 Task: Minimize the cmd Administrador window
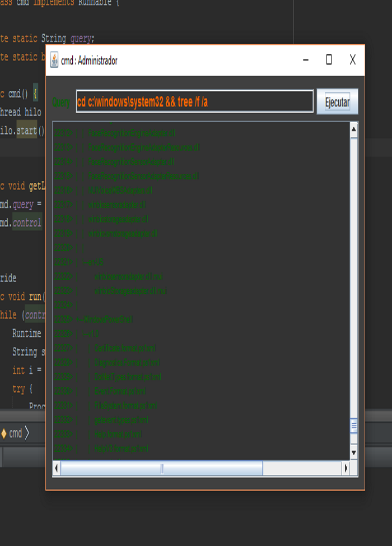tap(306, 60)
